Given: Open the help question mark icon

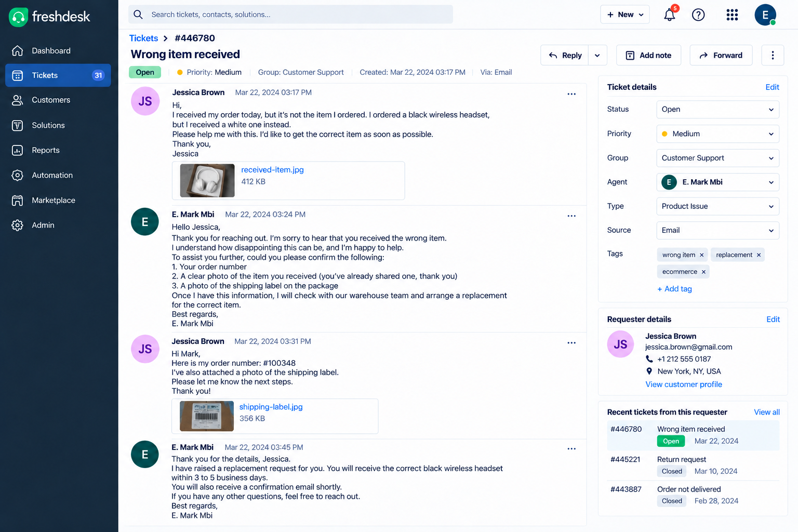Looking at the screenshot, I should pos(698,15).
